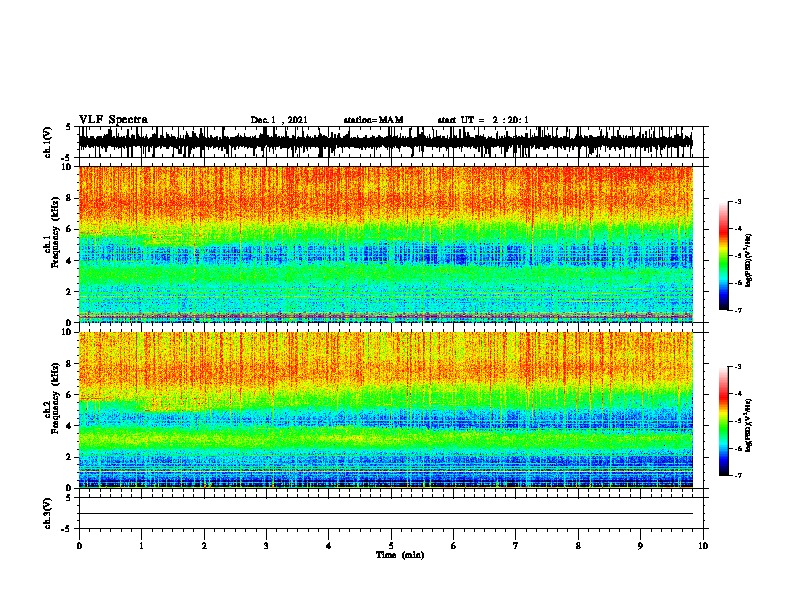Select the "start UT = 2 :20: 1" text

[x=483, y=120]
